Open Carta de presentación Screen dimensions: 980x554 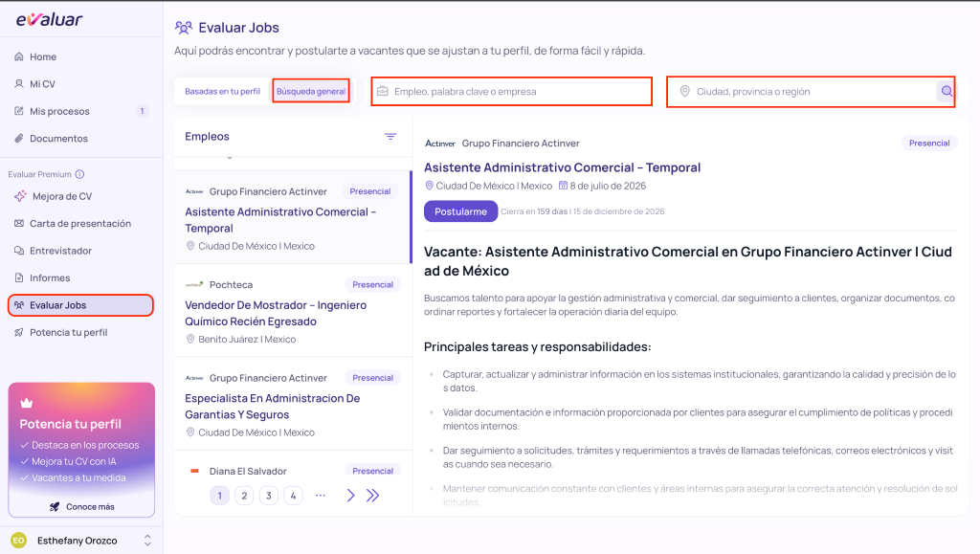tap(81, 224)
